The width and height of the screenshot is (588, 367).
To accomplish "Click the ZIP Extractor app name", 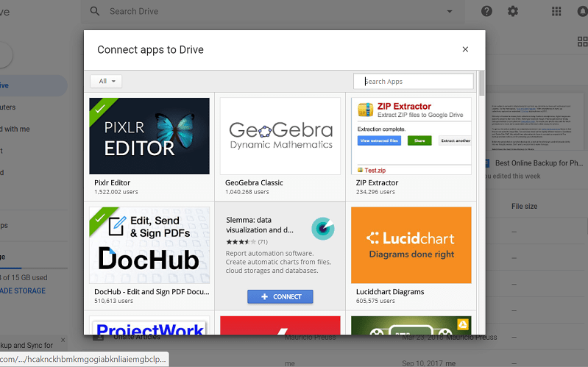I will [377, 182].
